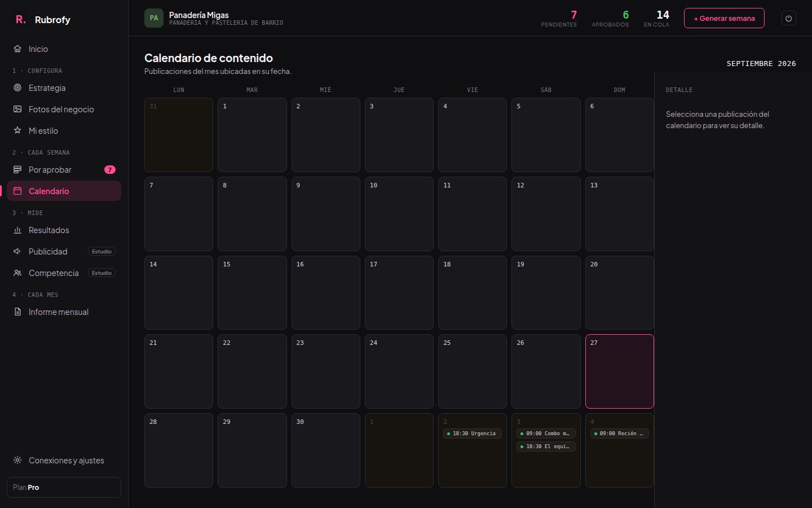Select the highlighted day 27 cell
The width and height of the screenshot is (812, 508).
(620, 371)
